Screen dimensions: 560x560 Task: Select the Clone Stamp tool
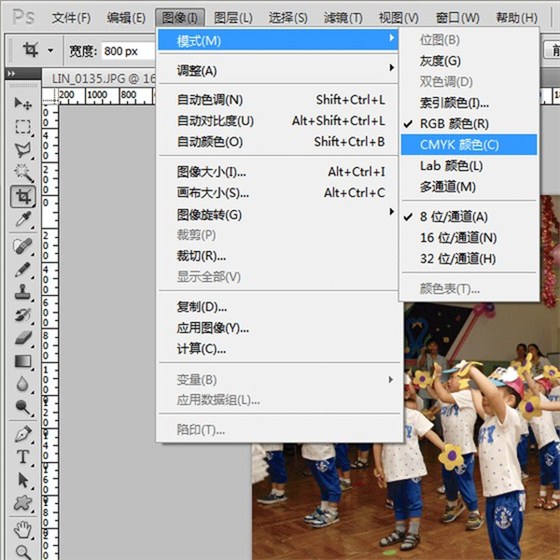(x=23, y=291)
